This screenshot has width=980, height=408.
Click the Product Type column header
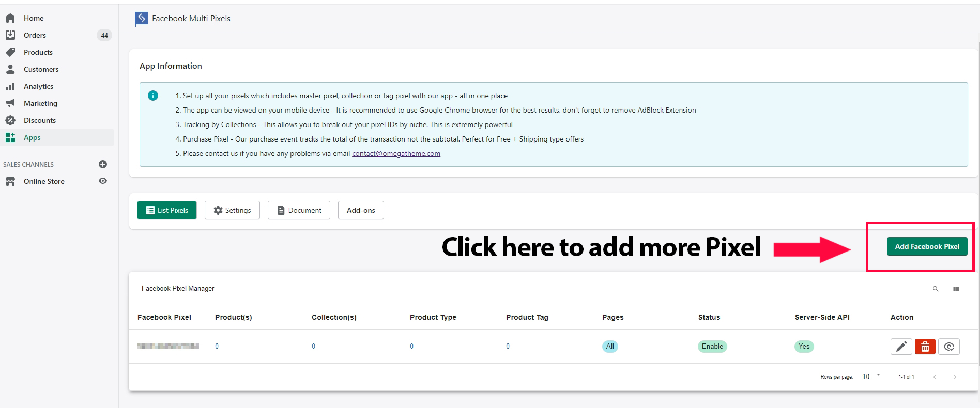pos(433,317)
